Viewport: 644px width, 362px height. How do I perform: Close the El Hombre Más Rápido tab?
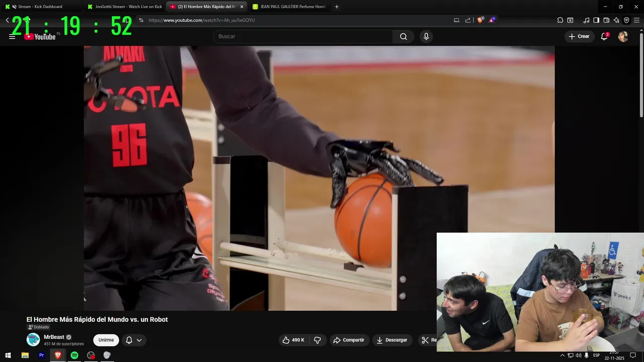(x=242, y=7)
